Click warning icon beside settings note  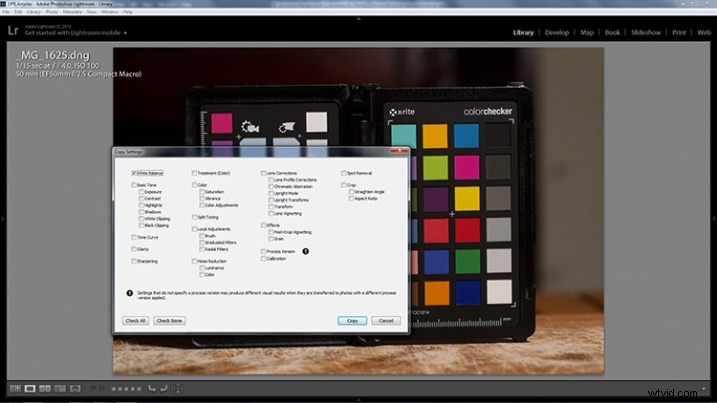(x=129, y=293)
